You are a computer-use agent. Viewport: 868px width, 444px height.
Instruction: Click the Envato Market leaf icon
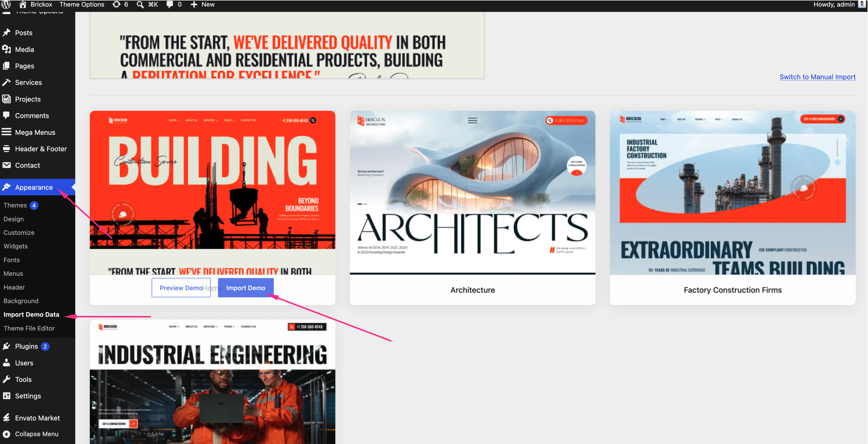pos(7,417)
